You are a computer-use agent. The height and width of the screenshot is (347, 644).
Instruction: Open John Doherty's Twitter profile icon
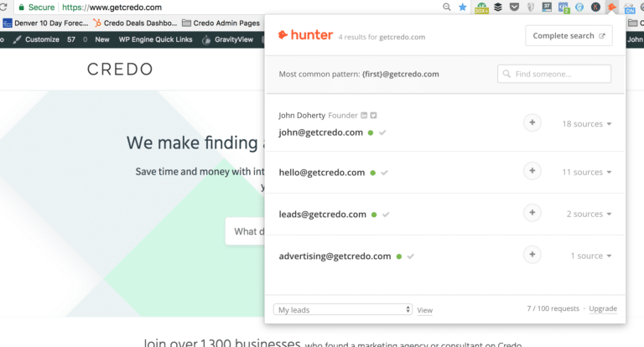373,116
